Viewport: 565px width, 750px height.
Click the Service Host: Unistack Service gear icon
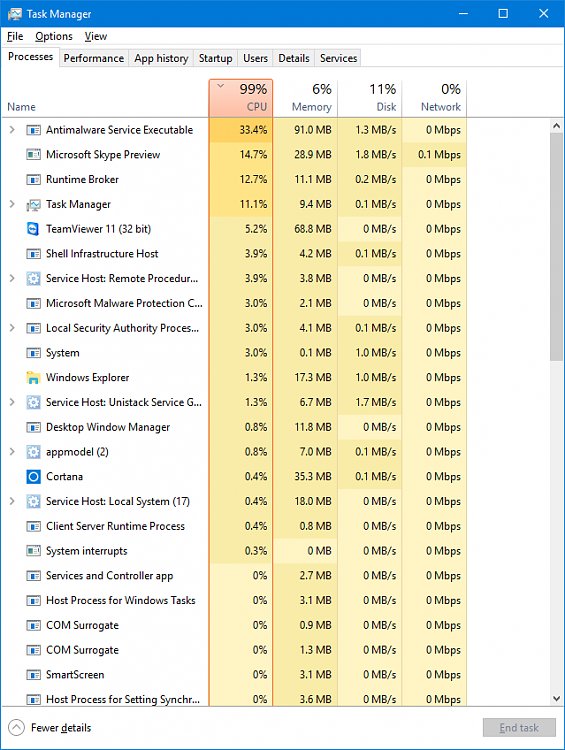click(33, 402)
